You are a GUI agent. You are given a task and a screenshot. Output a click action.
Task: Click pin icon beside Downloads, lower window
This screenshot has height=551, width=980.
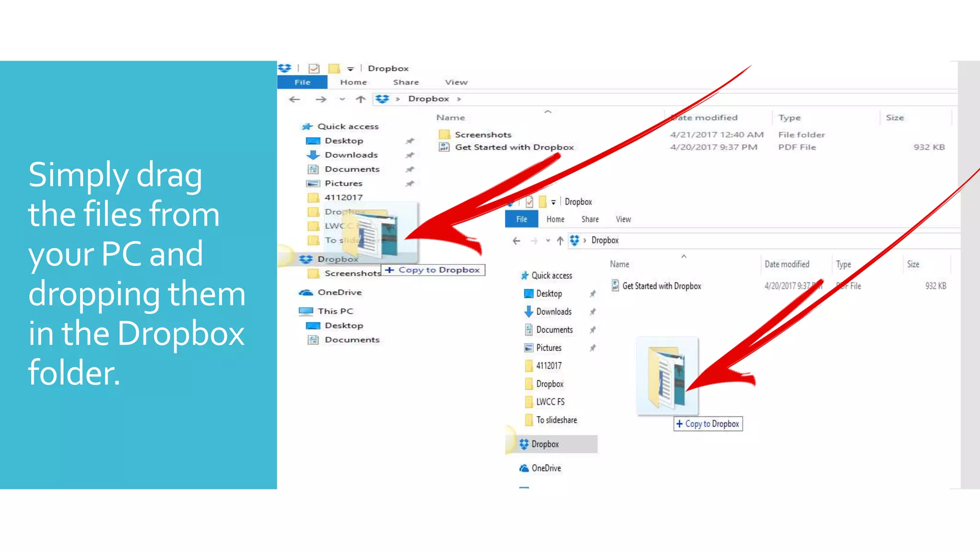[592, 312]
